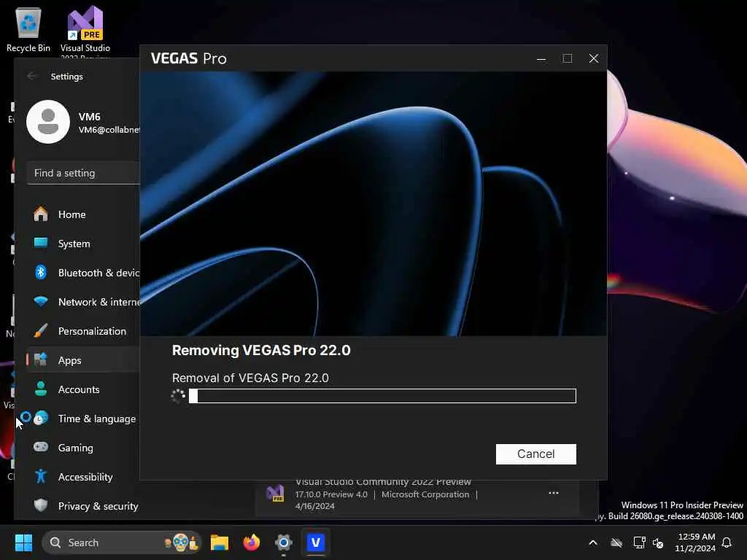This screenshot has height=560, width=747.
Task: Open the notifications bell
Action: click(x=727, y=542)
